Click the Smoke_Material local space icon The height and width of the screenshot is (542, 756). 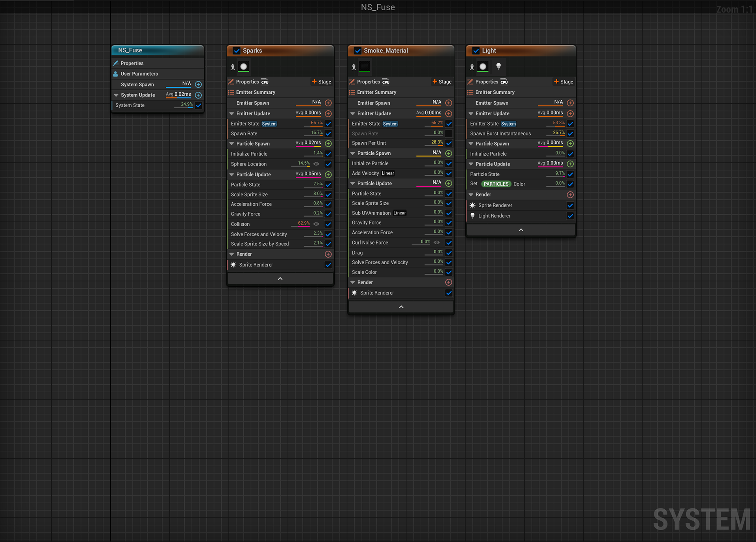(354, 67)
